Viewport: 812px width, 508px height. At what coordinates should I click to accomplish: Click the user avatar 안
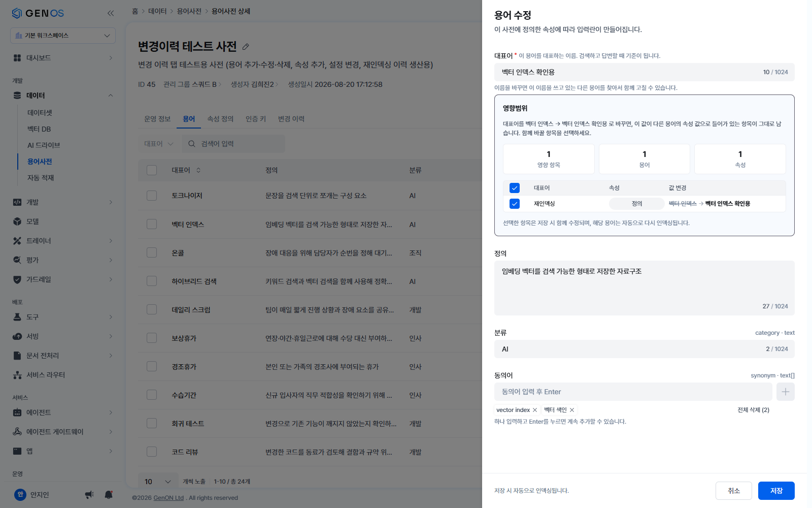(x=20, y=494)
